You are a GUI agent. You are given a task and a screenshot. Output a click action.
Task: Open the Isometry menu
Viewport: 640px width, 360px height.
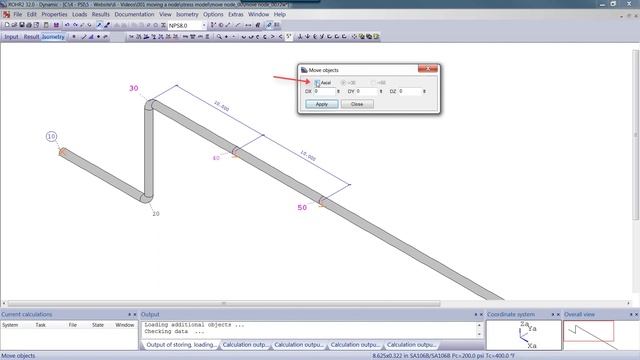click(x=187, y=14)
